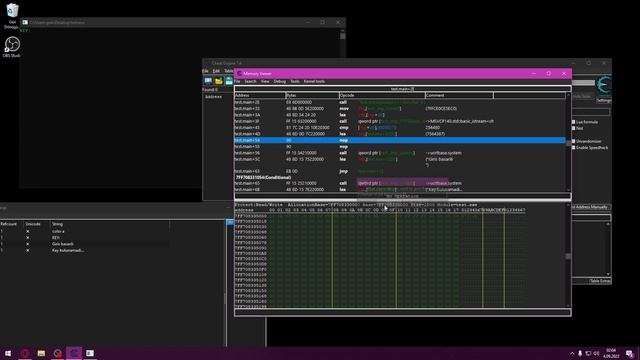Click Cheat Engine open folder toolbar icon

(x=219, y=81)
